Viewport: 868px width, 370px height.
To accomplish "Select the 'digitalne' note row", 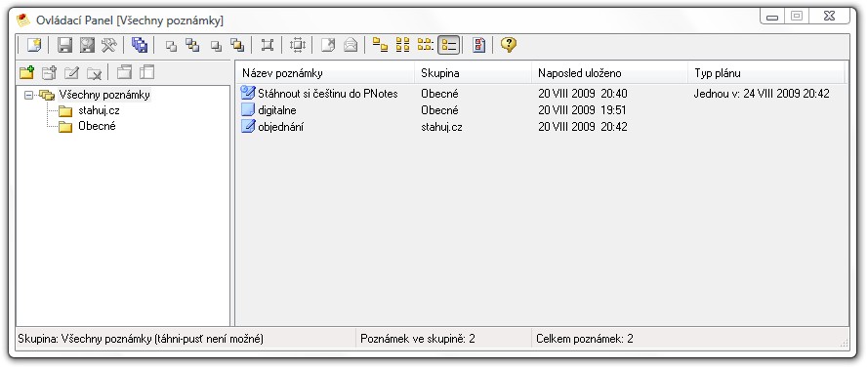I will (x=276, y=110).
